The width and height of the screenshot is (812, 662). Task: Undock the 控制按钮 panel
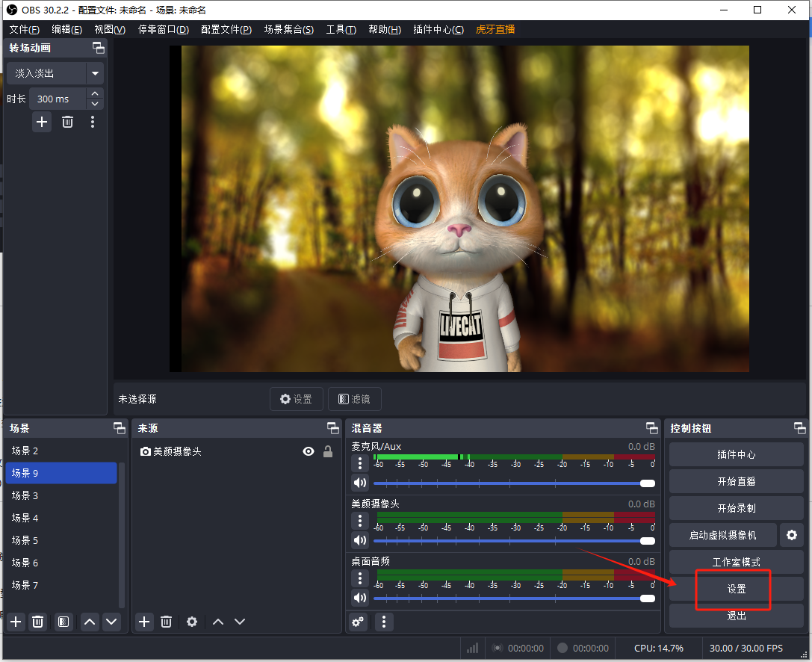coord(799,428)
